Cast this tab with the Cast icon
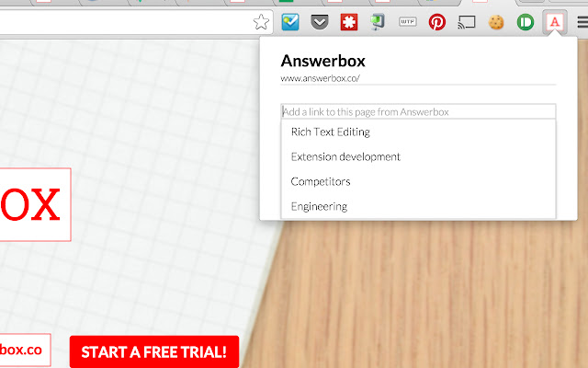 coord(467,22)
